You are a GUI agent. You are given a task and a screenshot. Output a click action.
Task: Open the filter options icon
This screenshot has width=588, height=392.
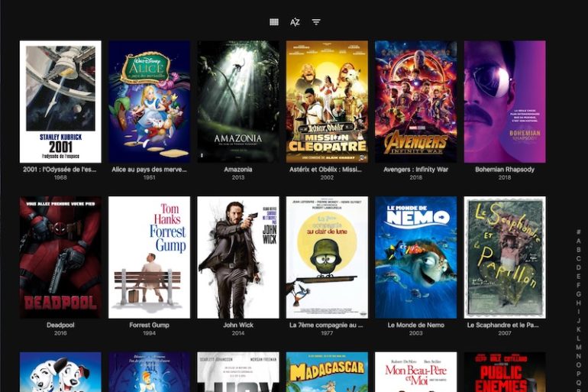pyautogui.click(x=316, y=22)
